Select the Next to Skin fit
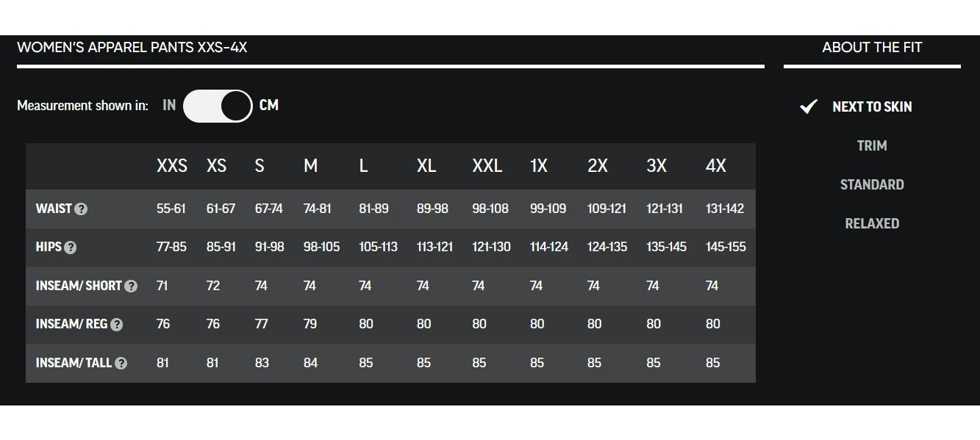 (x=872, y=107)
